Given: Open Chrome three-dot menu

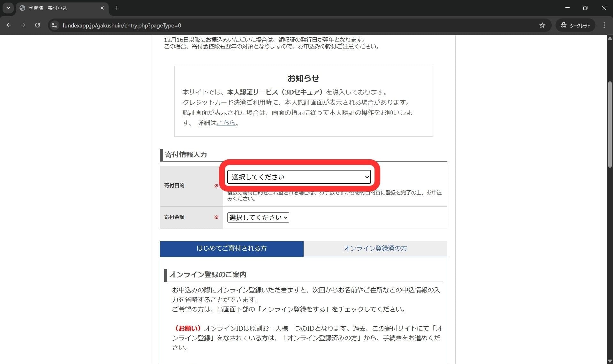Looking at the screenshot, I should click(x=604, y=25).
